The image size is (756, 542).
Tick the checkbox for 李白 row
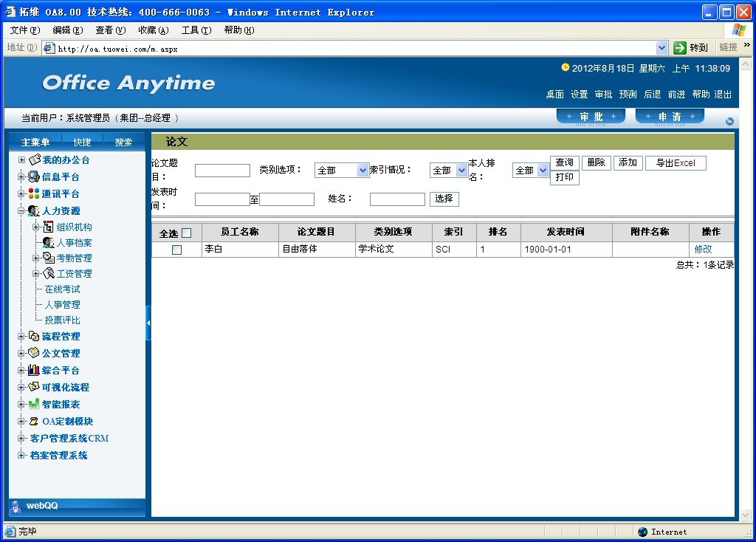[176, 250]
